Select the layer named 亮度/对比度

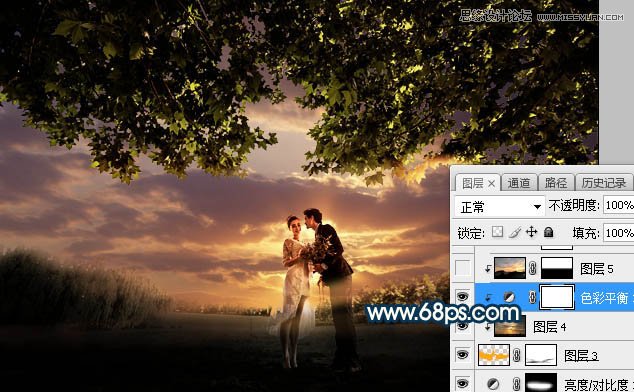point(596,384)
